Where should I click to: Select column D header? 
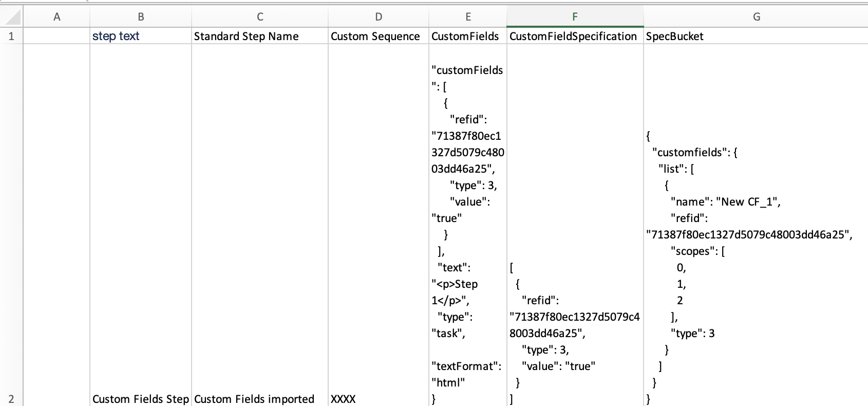tap(379, 17)
